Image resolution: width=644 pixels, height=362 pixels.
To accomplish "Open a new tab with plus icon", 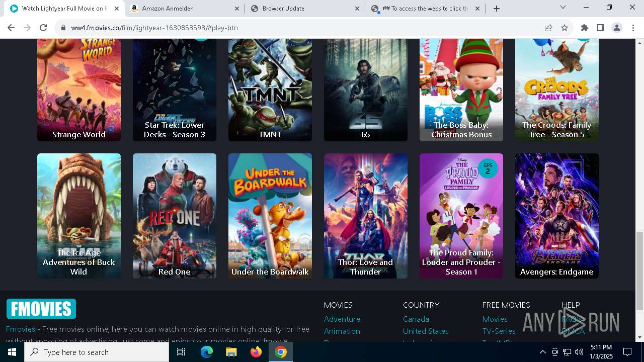I will click(x=497, y=9).
